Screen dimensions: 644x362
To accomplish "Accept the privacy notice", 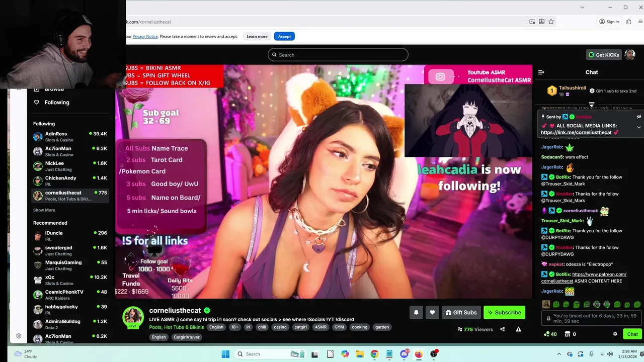I will pyautogui.click(x=284, y=36).
